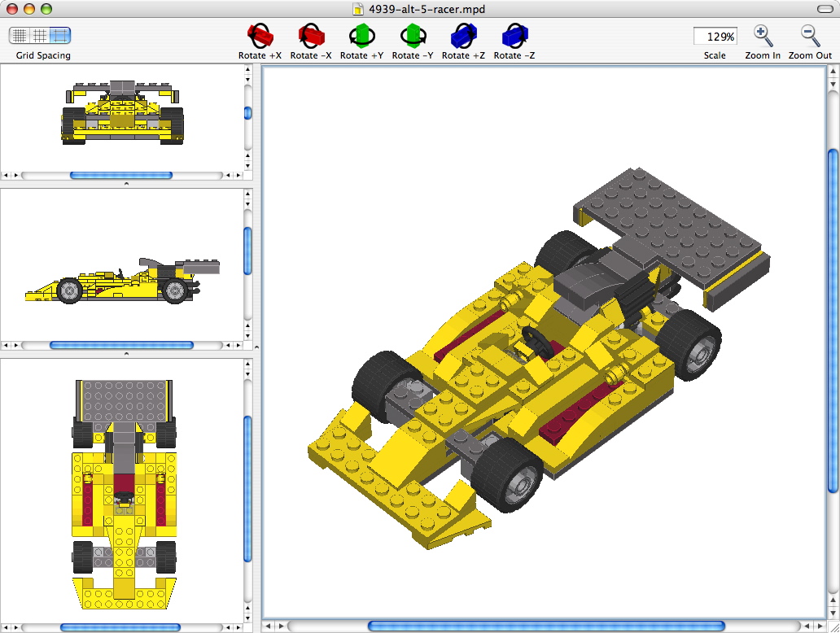Select the Rotate -X tool
The width and height of the screenshot is (840, 633).
pos(310,36)
